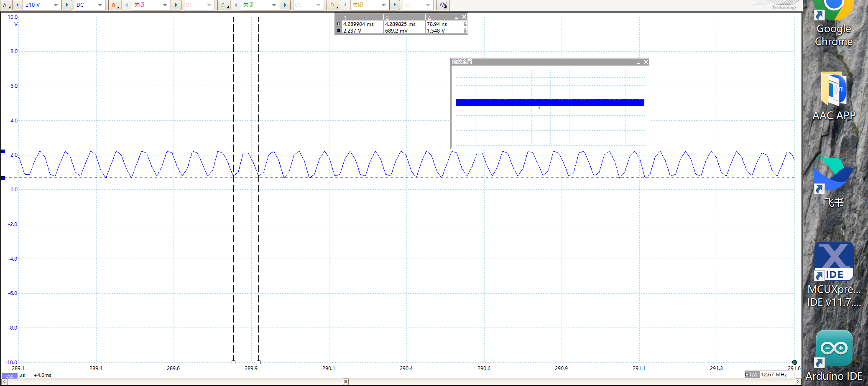868x386 pixels.
Task: Open the MCUXpresso IDE desktop shortcut
Action: click(x=834, y=274)
